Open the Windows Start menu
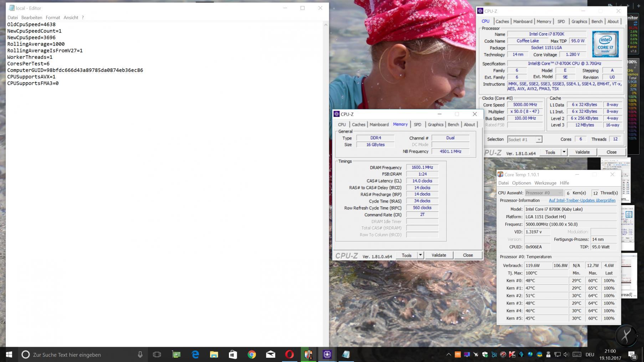The image size is (644, 362). tap(9, 355)
